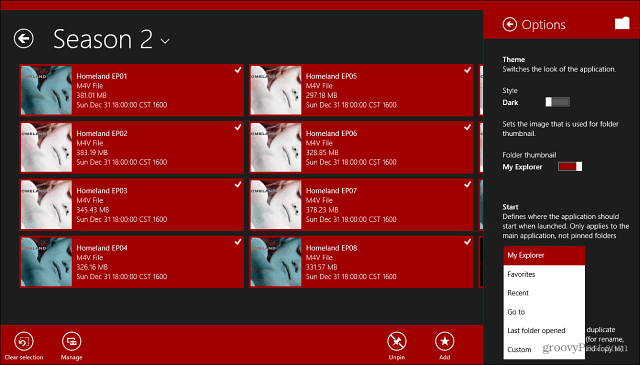Select My Explorer in the Start list
Screen dimensions: 640x365
544,256
